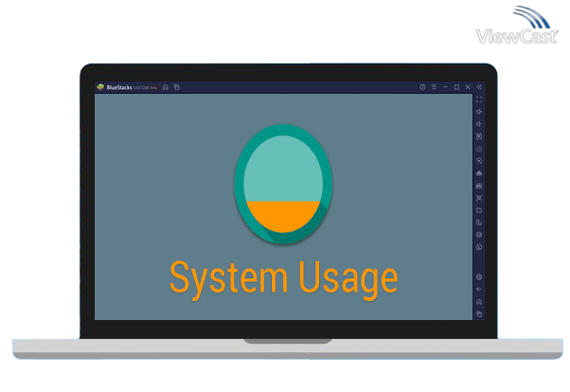Screen dimensions: 570x392
Task: Click the multi-window icon in title bar
Action: [177, 87]
